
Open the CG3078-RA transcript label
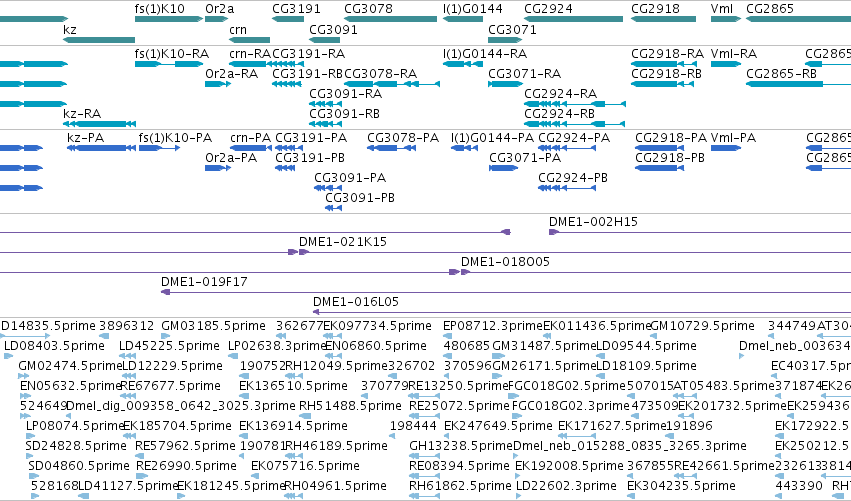point(380,74)
